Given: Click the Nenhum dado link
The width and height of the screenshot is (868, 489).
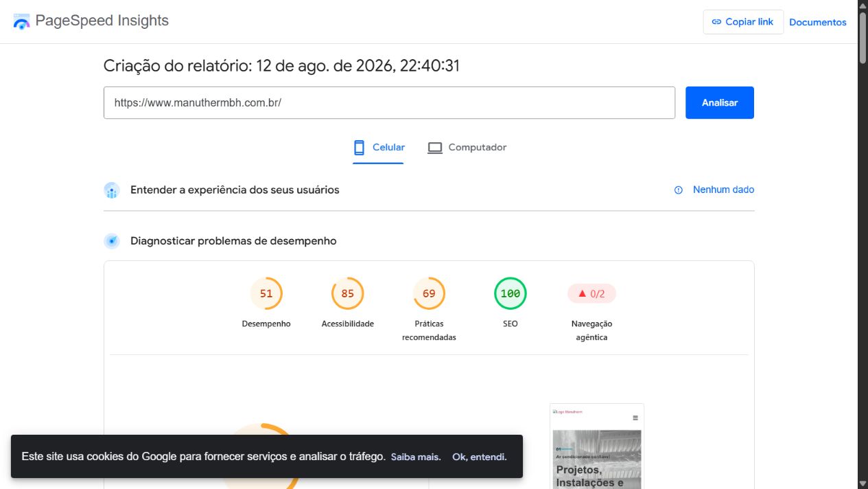Looking at the screenshot, I should point(723,190).
